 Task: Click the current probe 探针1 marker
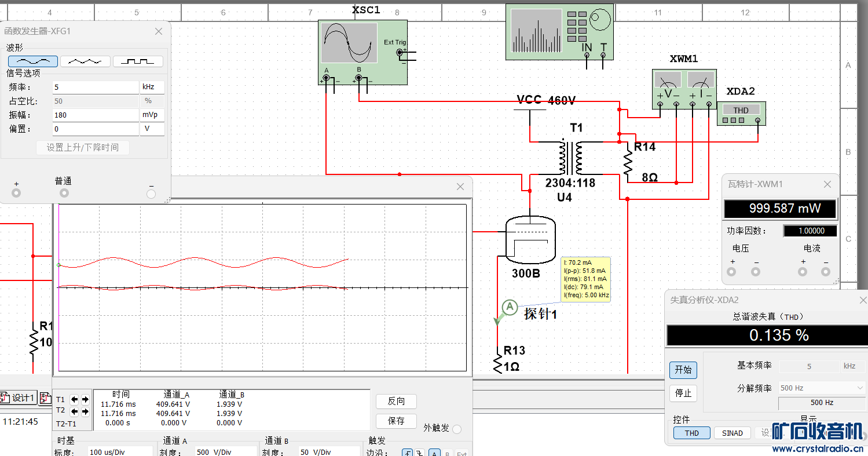(510, 308)
